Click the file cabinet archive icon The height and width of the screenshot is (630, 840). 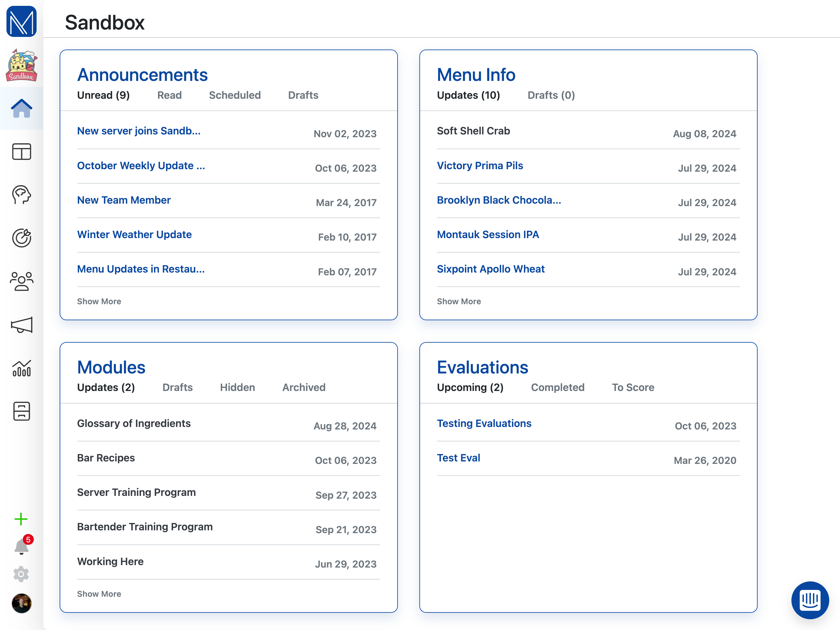coord(22,411)
